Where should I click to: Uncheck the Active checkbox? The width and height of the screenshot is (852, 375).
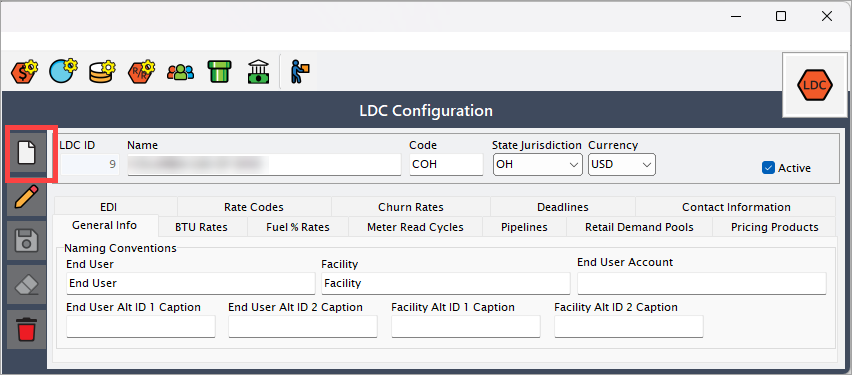click(768, 168)
